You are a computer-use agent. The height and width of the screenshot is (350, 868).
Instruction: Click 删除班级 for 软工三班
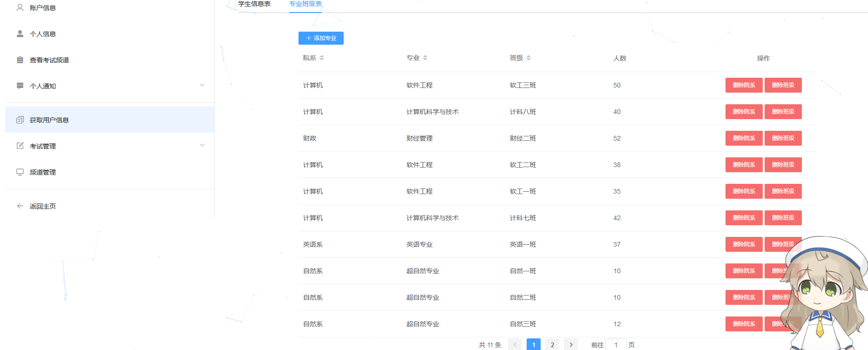coord(783,85)
